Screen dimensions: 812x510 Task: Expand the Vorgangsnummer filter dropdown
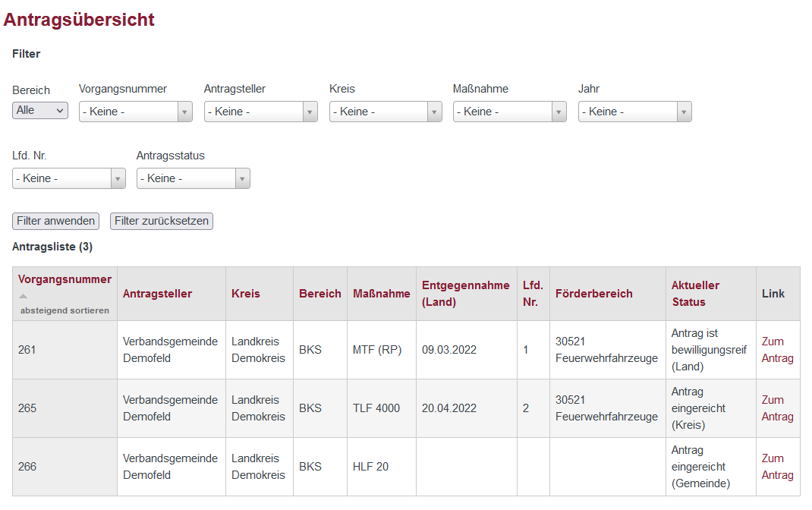point(136,112)
